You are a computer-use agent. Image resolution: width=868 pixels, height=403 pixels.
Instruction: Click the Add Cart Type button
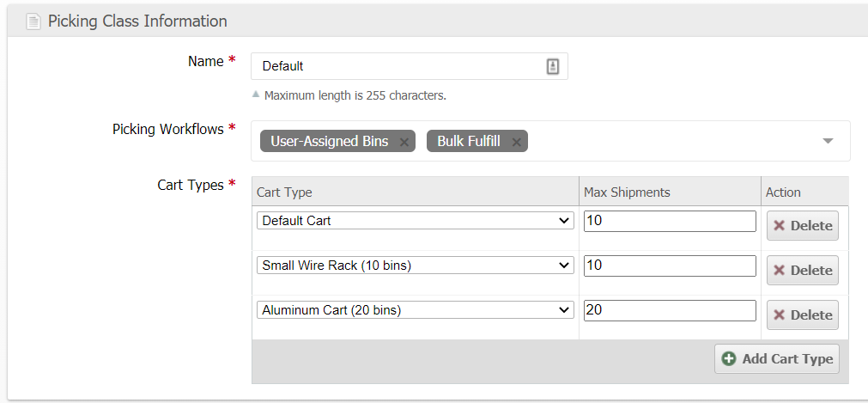777,358
